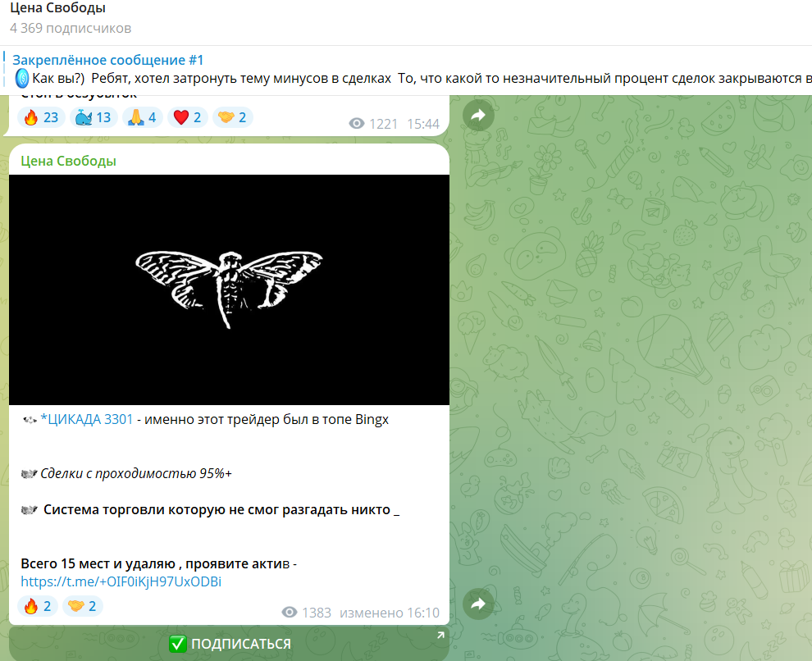Click the fire reaction on the Cicada post
This screenshot has width=812, height=661.
point(38,606)
